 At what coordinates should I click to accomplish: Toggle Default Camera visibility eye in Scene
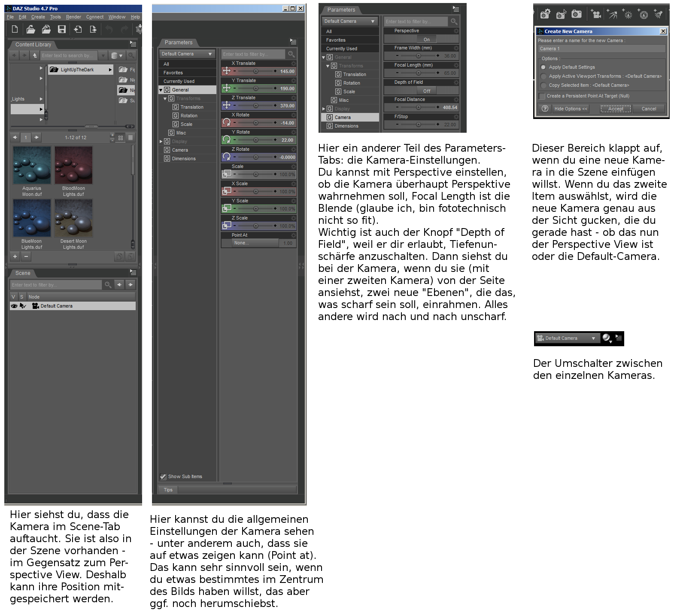[x=14, y=306]
